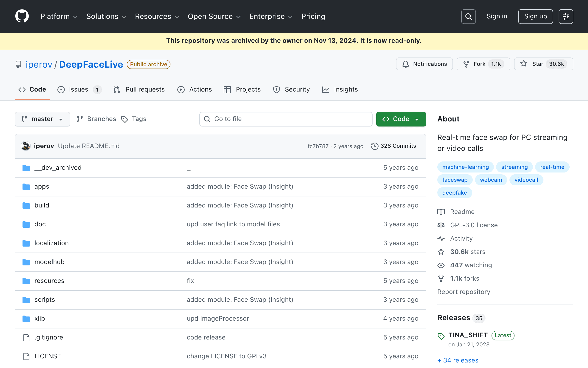
Task: Open the iperov owner link
Action: point(39,64)
